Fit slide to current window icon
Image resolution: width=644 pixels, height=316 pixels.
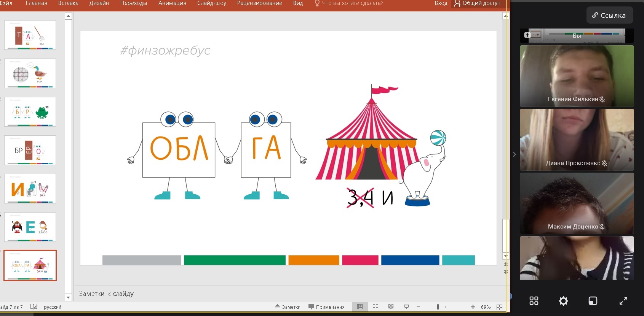click(499, 307)
